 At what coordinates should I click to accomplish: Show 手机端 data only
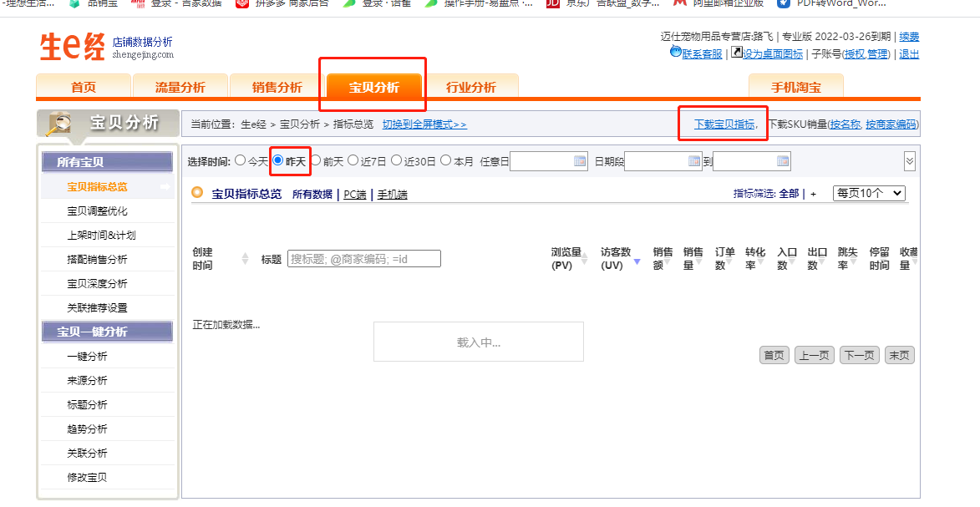tap(392, 195)
